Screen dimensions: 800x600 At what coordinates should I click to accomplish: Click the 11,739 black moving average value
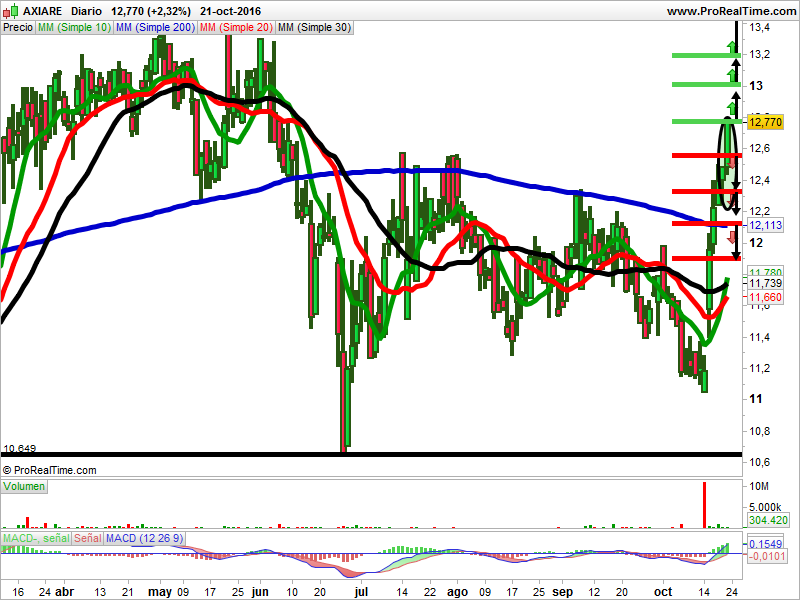point(765,283)
